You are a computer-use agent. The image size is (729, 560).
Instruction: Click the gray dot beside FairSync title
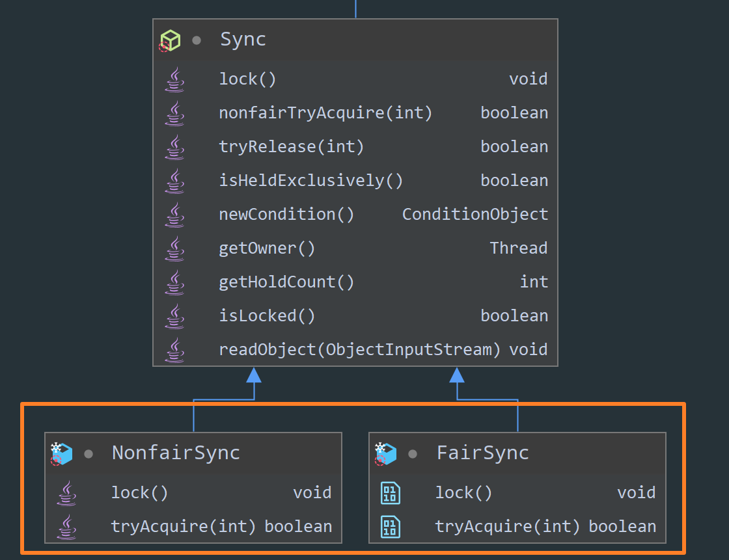[413, 453]
